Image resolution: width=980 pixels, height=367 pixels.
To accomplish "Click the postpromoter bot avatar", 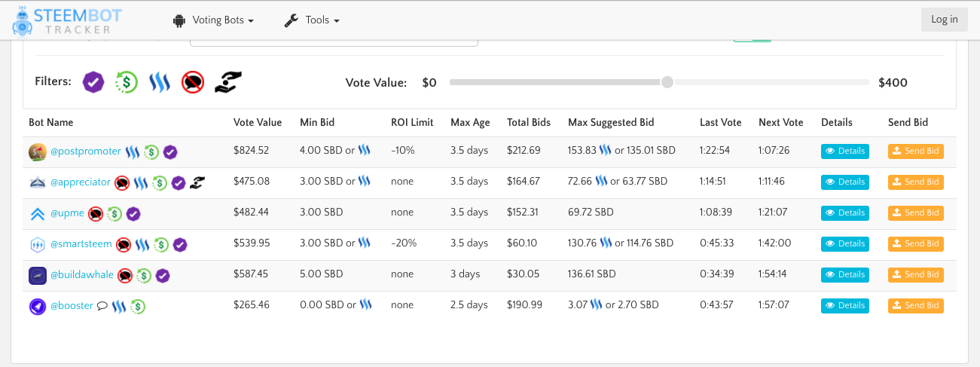I will click(38, 151).
